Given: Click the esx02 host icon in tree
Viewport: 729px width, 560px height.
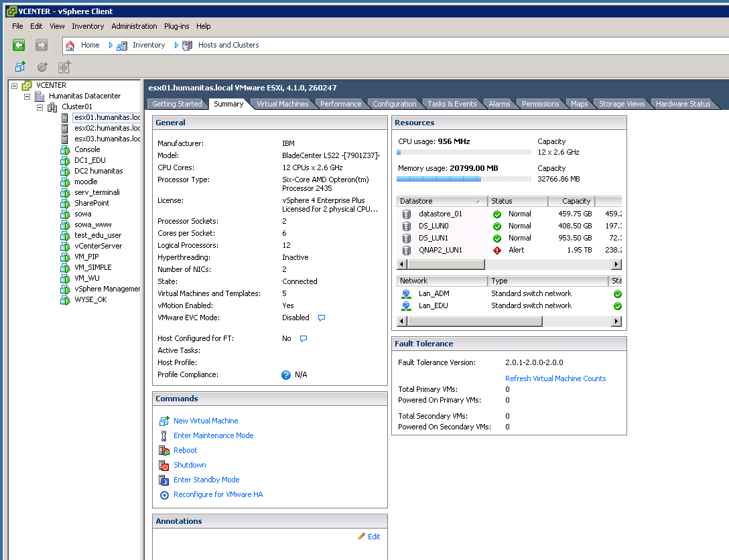Looking at the screenshot, I should point(64,128).
